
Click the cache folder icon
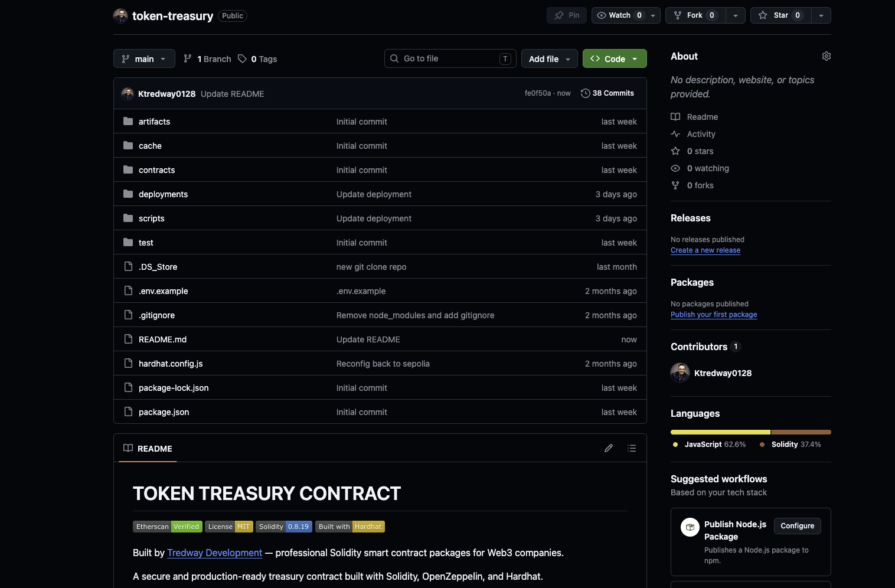tap(128, 145)
